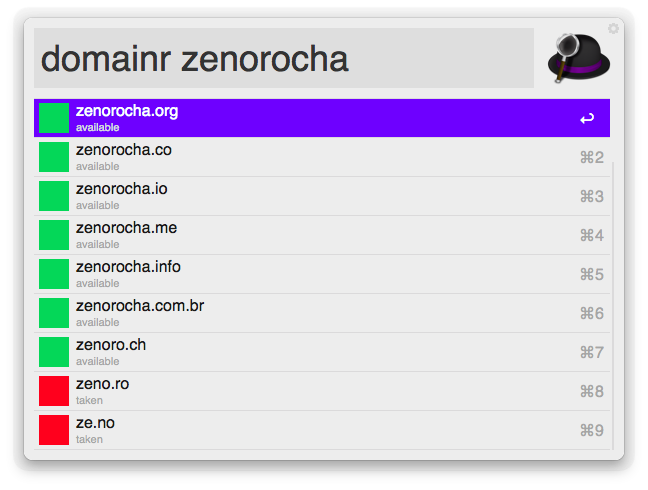Select the zenorocha.co result row
Image resolution: width=648 pixels, height=490 pixels.
(x=322, y=157)
